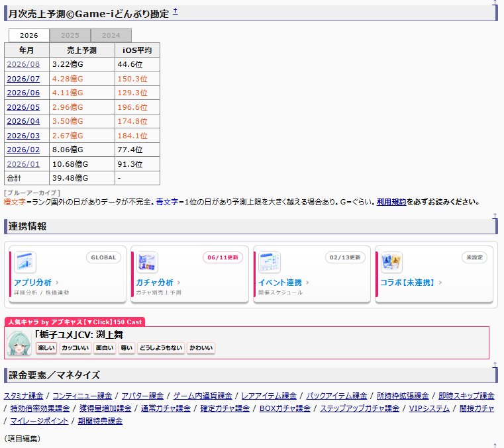Click the [ブルーアーカイブ] caption text
The width and height of the screenshot is (504, 448).
32,193
